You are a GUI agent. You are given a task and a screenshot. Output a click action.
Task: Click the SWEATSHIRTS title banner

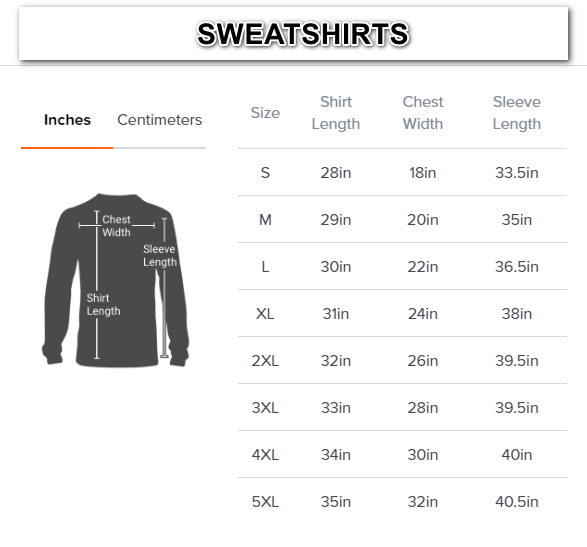294,33
